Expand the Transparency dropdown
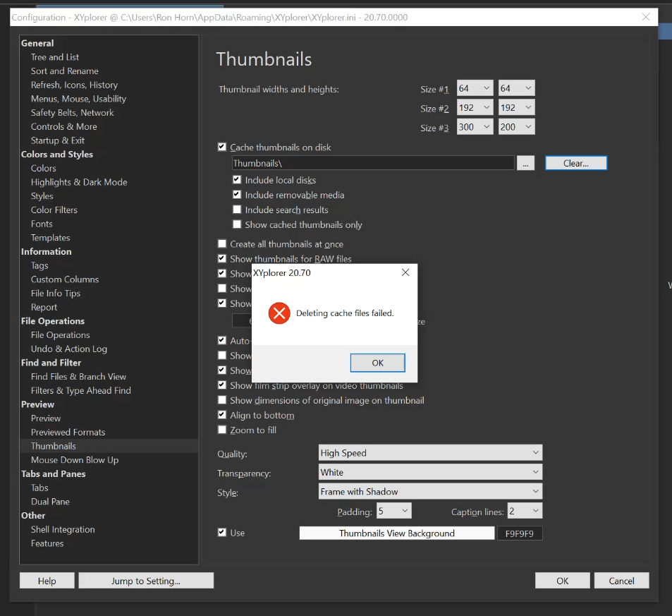Viewport: 672px width, 616px height. (430, 472)
